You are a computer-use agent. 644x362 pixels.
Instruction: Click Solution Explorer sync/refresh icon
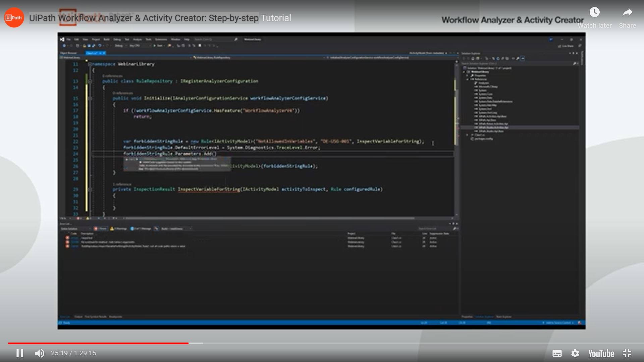point(498,58)
